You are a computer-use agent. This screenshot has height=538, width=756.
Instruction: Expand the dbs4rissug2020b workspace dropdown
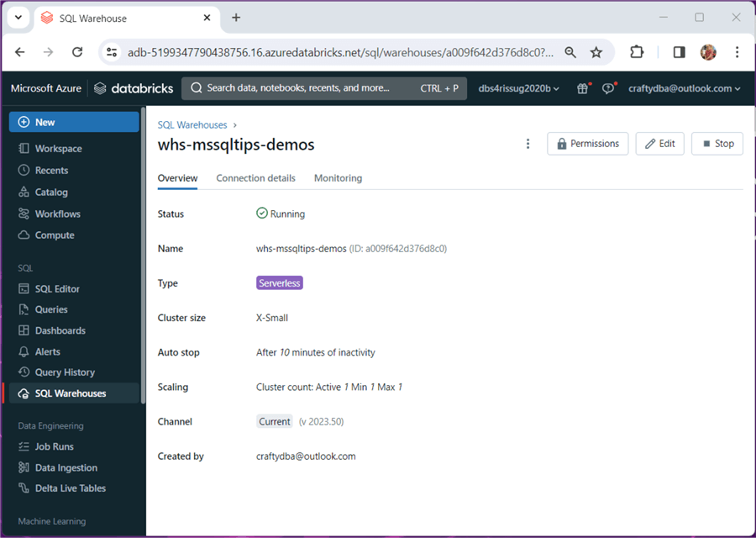(x=518, y=88)
